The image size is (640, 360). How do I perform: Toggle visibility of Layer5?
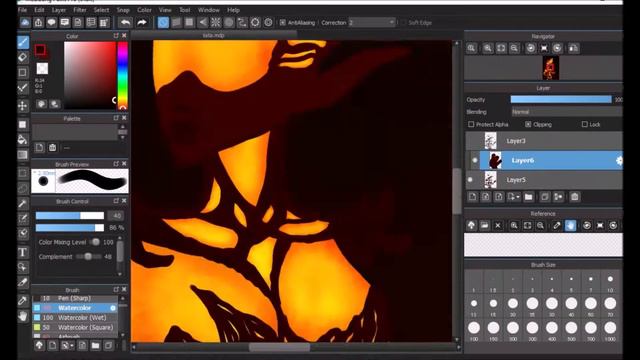470,180
